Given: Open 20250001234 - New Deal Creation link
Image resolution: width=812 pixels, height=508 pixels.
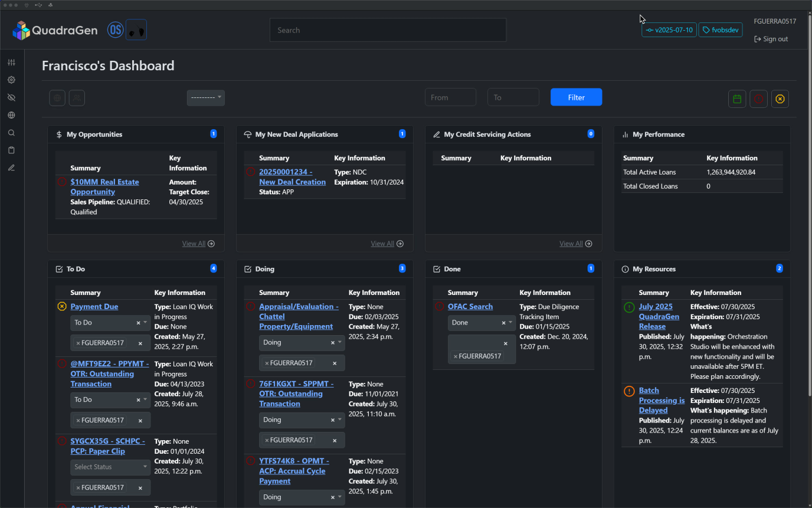Looking at the screenshot, I should click(x=292, y=177).
